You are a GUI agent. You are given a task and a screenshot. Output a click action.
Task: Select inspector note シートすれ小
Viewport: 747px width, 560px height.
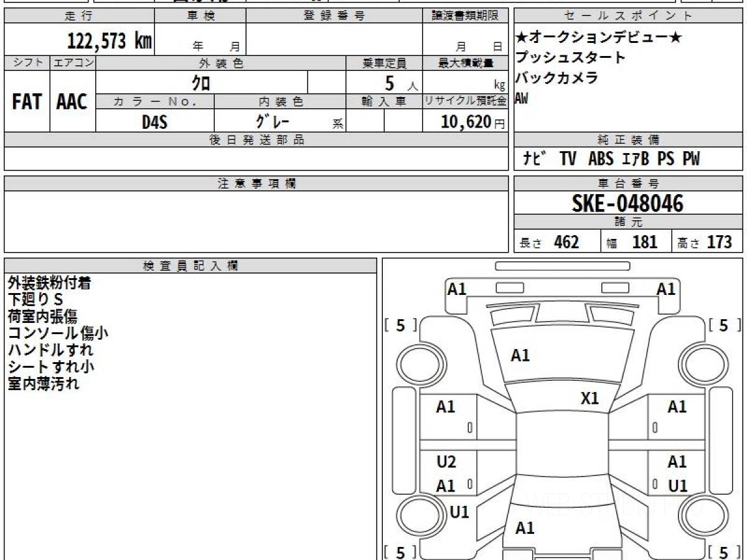pyautogui.click(x=51, y=366)
